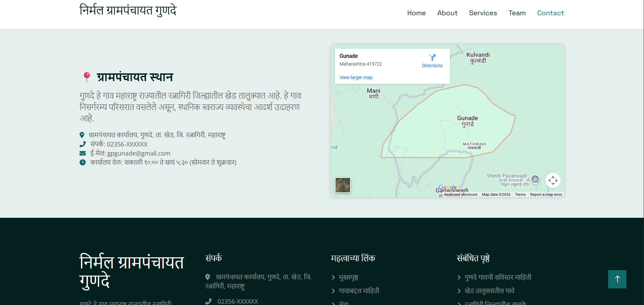Switch map to satellite view thumbnail
The image size is (644, 305).
pos(343,185)
